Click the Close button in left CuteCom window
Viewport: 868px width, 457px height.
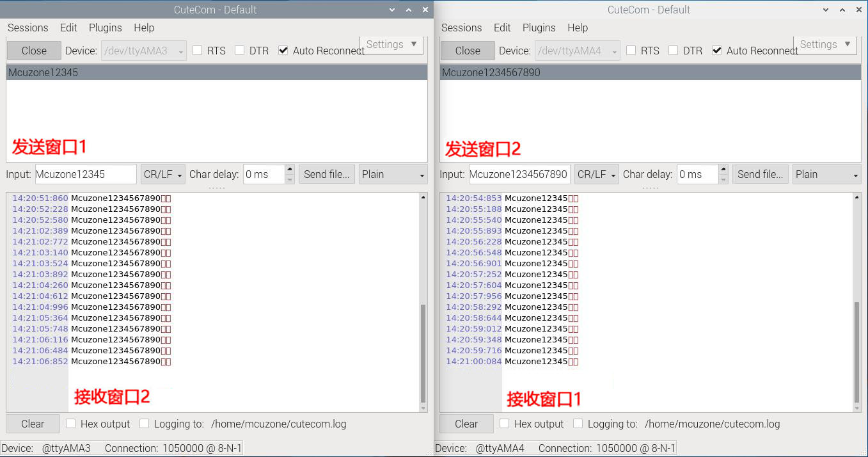tap(34, 51)
